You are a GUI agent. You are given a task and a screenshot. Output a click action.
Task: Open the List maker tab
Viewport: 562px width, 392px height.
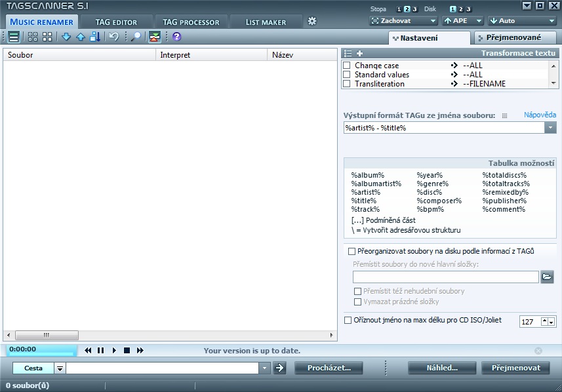click(x=266, y=22)
